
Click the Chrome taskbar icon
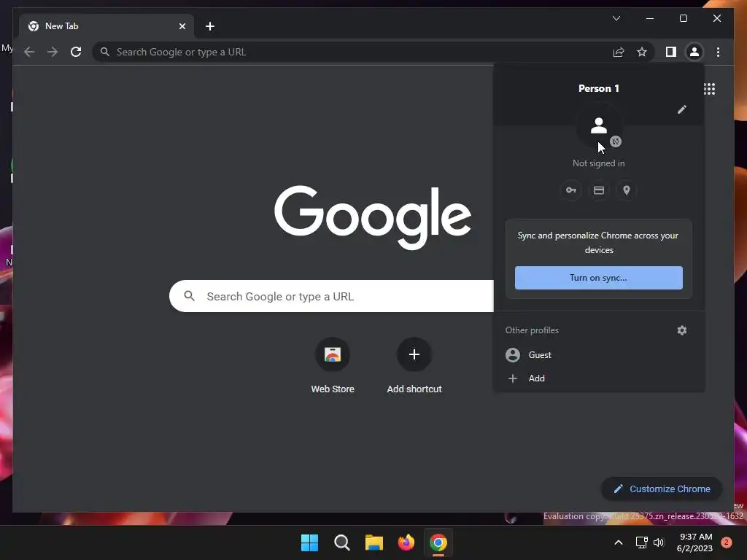438,542
